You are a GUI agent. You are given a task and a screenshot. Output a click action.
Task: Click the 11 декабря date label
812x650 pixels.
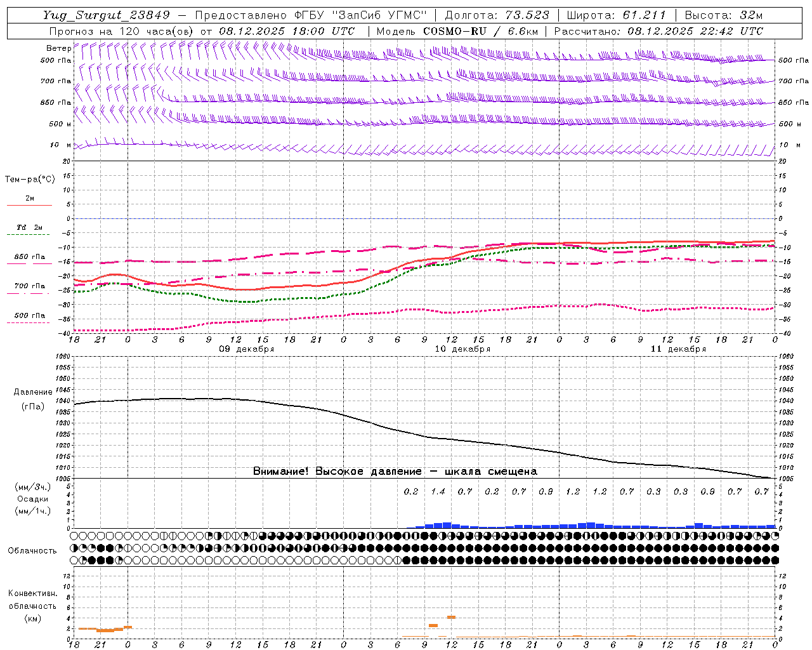click(678, 349)
